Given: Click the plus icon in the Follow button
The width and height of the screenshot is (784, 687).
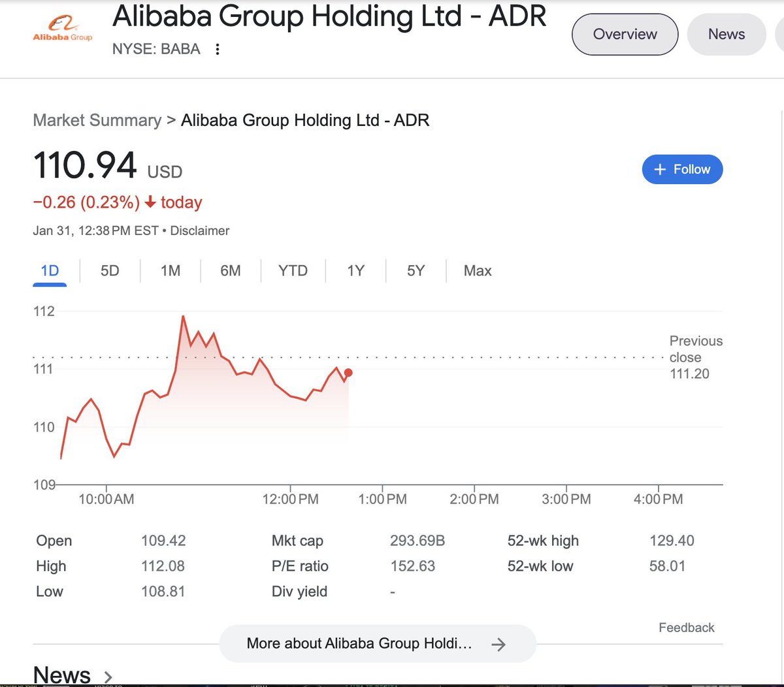Looking at the screenshot, I should click(x=660, y=170).
